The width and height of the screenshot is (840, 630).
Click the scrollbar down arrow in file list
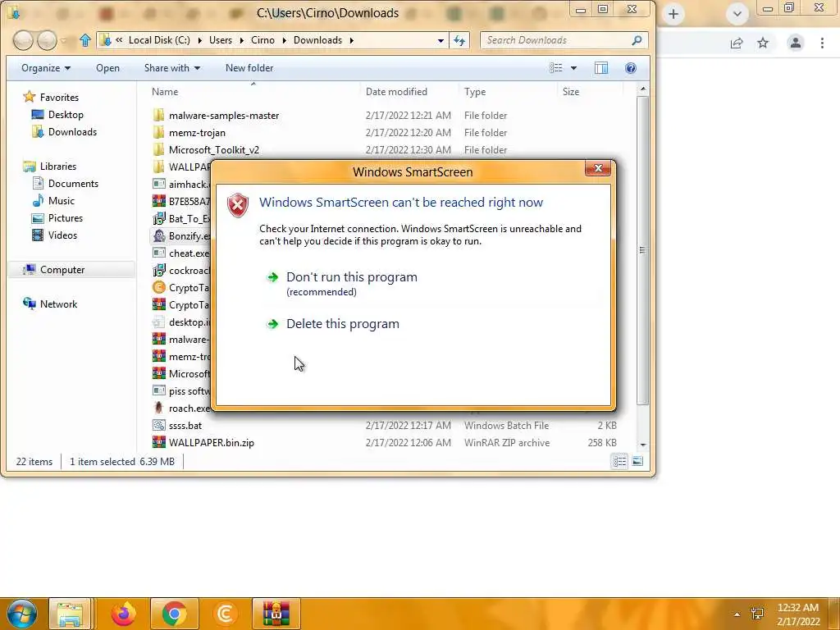coord(643,445)
